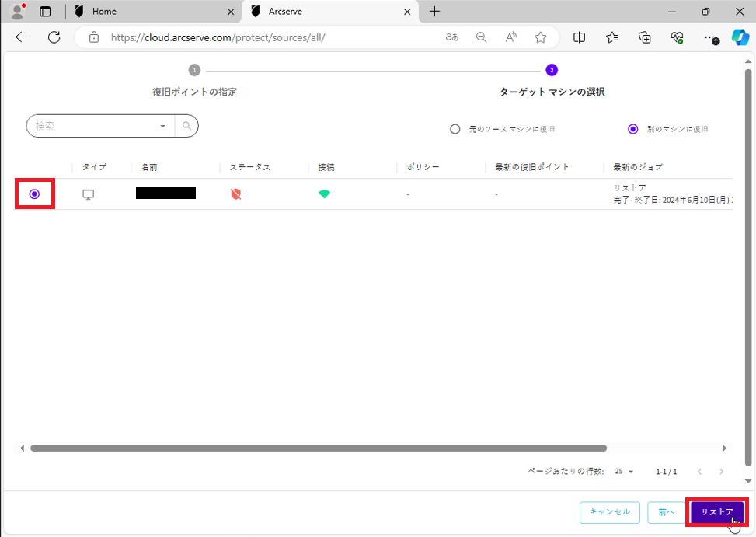
Task: Close the Home tab
Action: [x=231, y=12]
